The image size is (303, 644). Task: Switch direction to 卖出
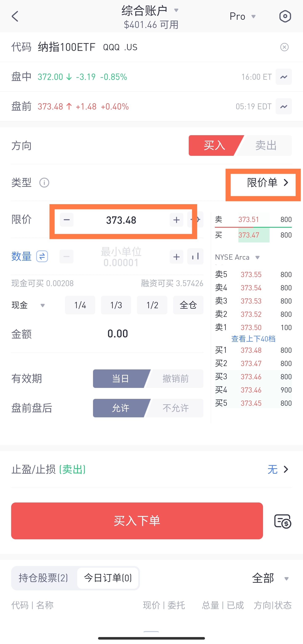click(x=266, y=145)
